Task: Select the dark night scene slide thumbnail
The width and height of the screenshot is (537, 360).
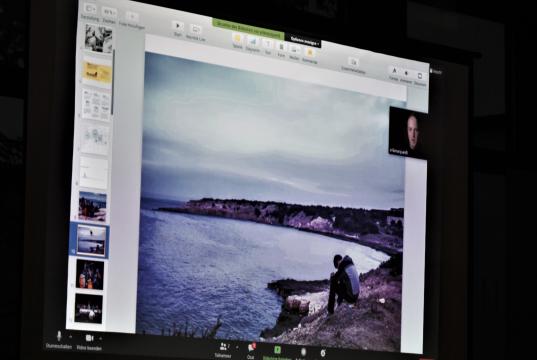Action: pyautogui.click(x=88, y=308)
